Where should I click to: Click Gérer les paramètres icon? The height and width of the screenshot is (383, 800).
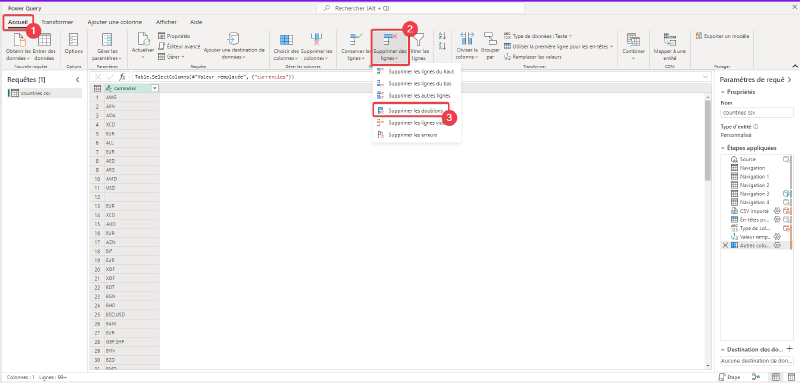click(x=107, y=40)
